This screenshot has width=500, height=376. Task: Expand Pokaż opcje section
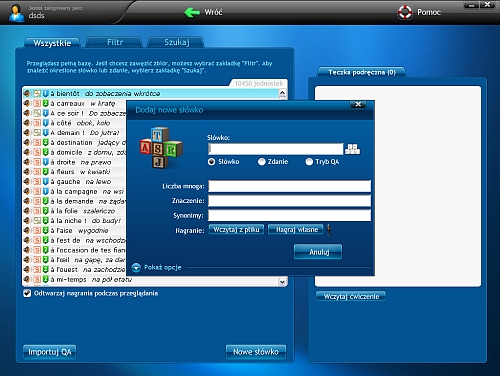[x=136, y=267]
